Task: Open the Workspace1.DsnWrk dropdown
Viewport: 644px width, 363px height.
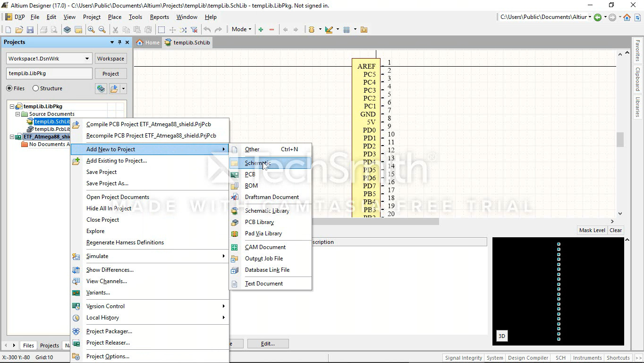Action: 87,59
